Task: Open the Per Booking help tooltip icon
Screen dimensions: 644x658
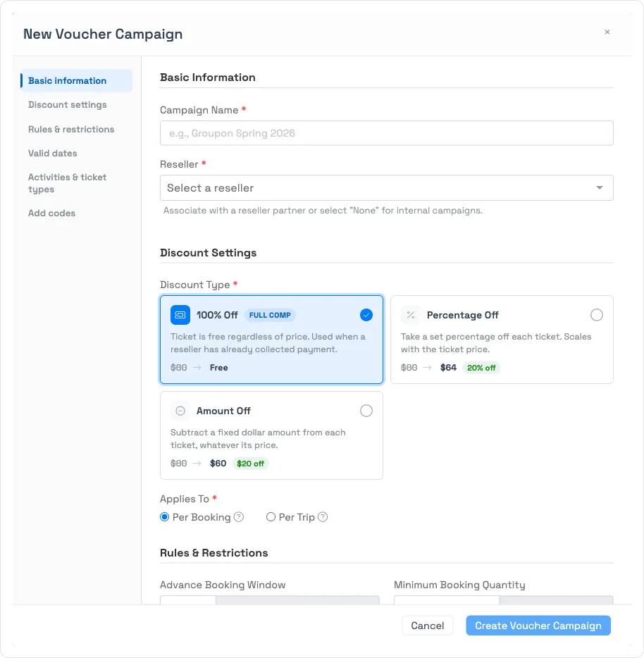Action: point(238,517)
